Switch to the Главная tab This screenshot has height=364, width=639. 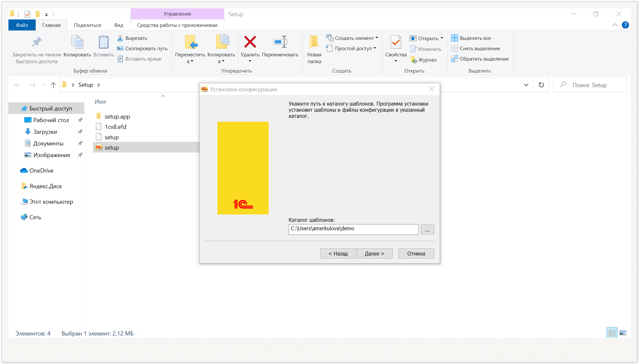click(x=51, y=25)
